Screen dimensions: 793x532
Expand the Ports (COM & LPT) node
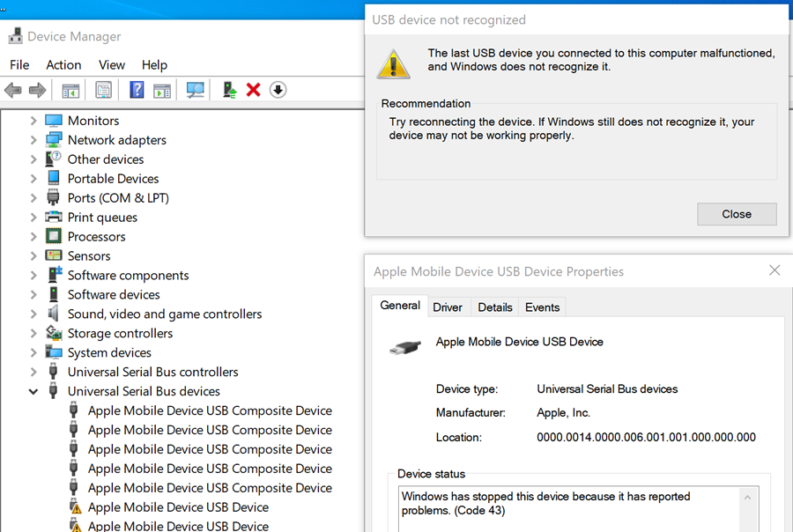click(x=33, y=197)
